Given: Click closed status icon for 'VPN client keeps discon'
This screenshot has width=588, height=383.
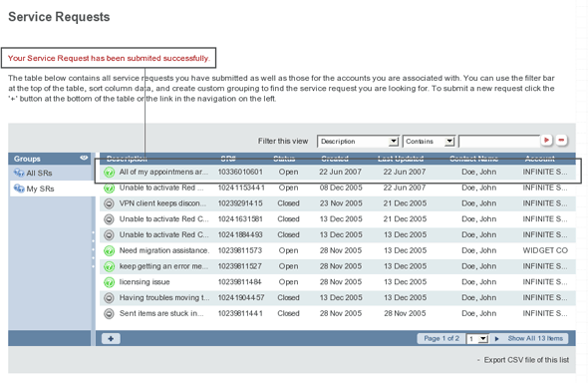Looking at the screenshot, I should [109, 203].
